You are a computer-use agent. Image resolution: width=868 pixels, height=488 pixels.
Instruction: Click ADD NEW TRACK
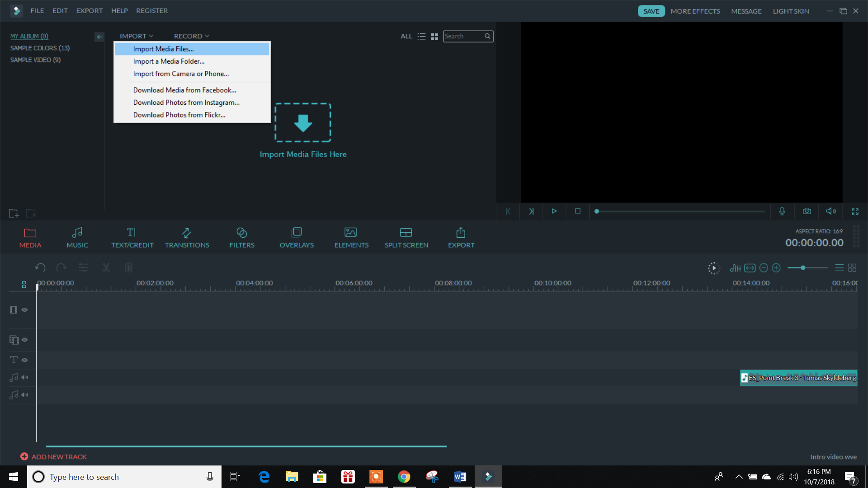click(53, 456)
